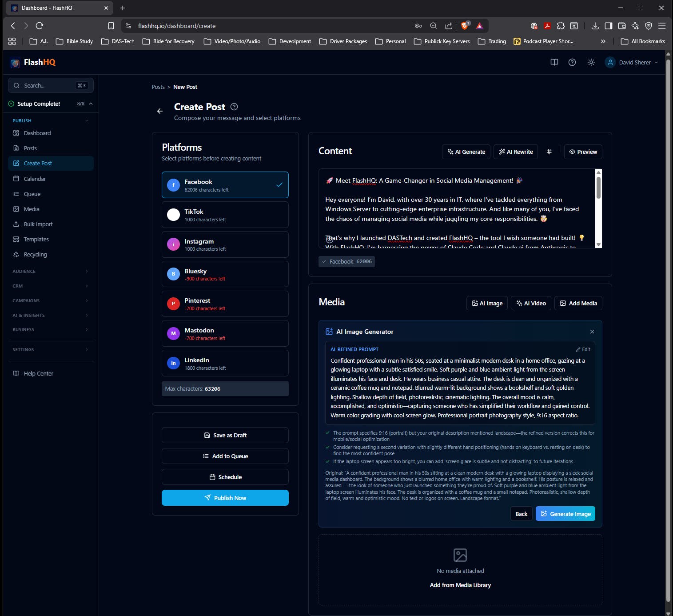Click inside the Content text editor
This screenshot has width=673, height=616.
(457, 209)
